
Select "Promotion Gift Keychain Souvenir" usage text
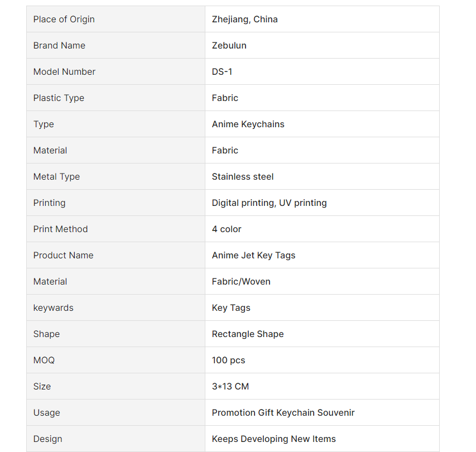click(x=283, y=413)
